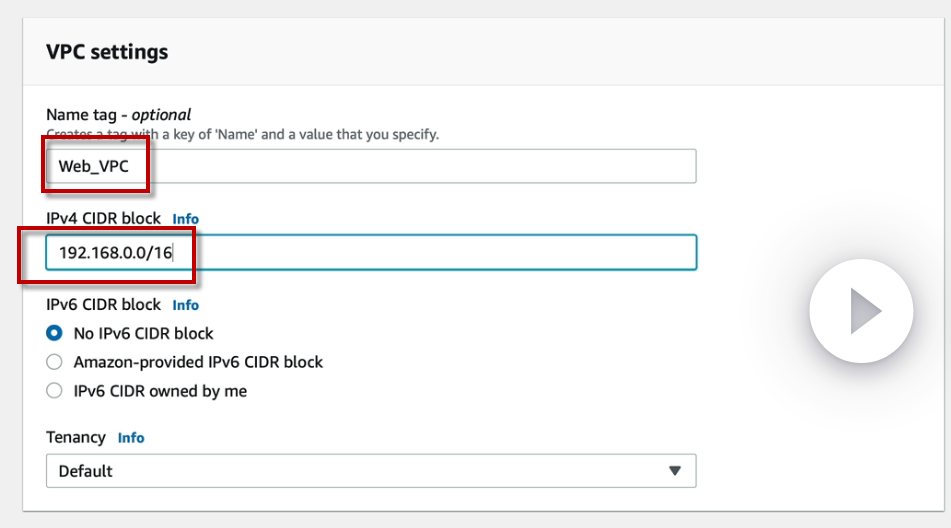Click 'No IPv6 CIDR block' option text
This screenshot has height=528, width=951.
144,333
